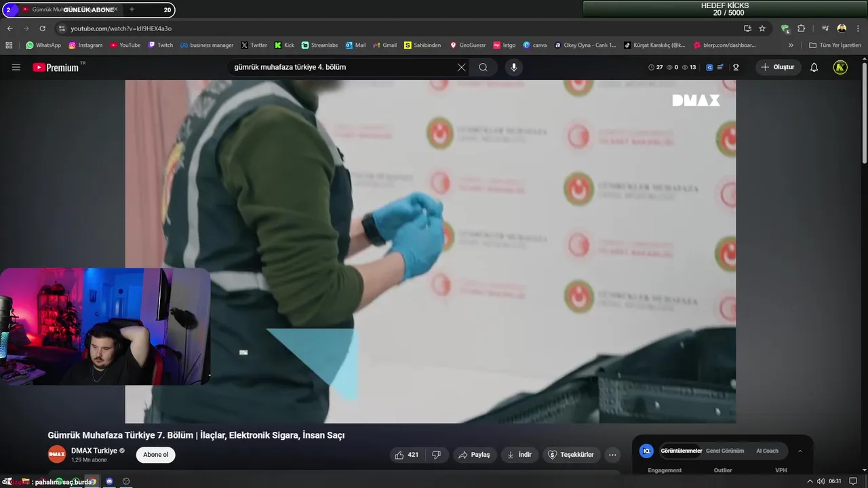
Task: Open the system tray volume icon
Action: [821, 481]
